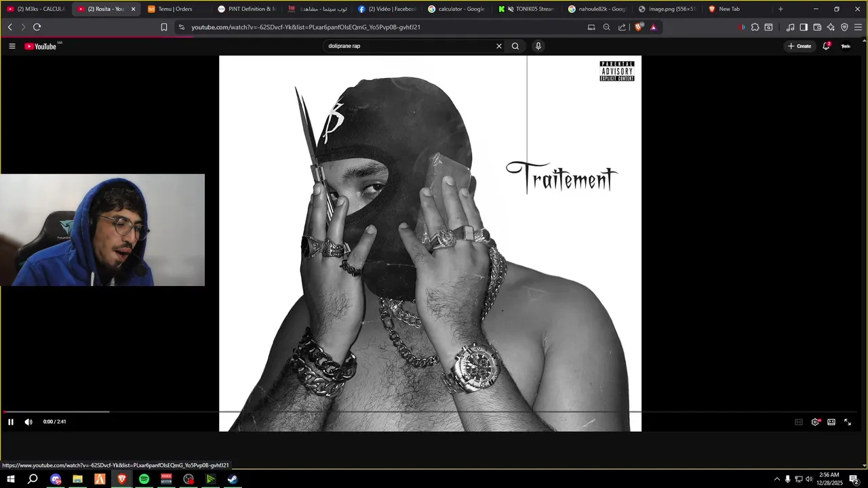Open Windows taskbar search
The width and height of the screenshot is (868, 488).
coord(33,479)
